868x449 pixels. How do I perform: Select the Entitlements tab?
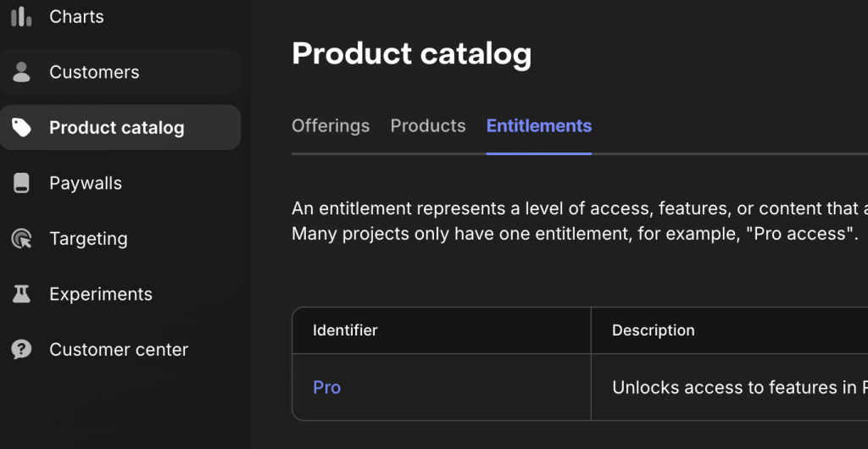click(539, 126)
